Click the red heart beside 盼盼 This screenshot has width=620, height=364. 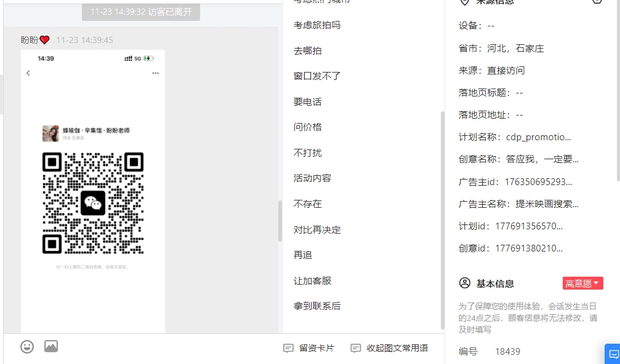44,40
